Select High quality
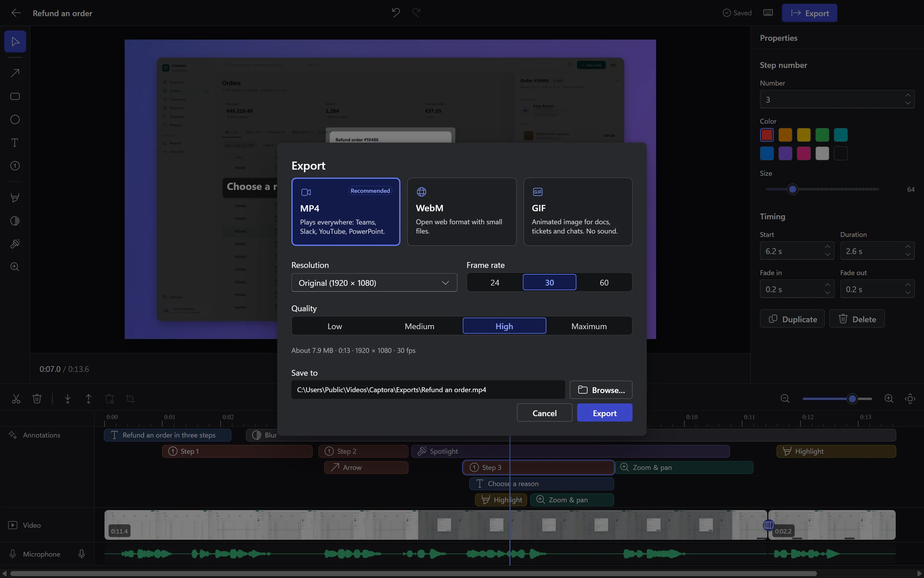924x578 pixels. point(504,326)
